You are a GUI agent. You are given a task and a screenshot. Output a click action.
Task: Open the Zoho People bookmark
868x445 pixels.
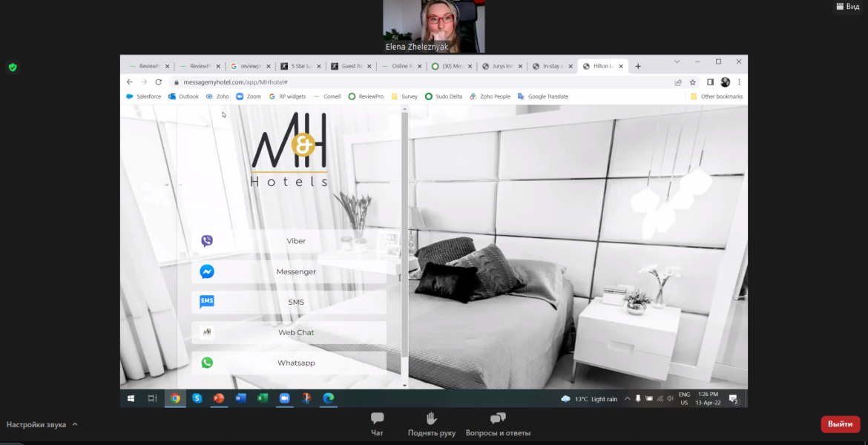[x=490, y=96]
